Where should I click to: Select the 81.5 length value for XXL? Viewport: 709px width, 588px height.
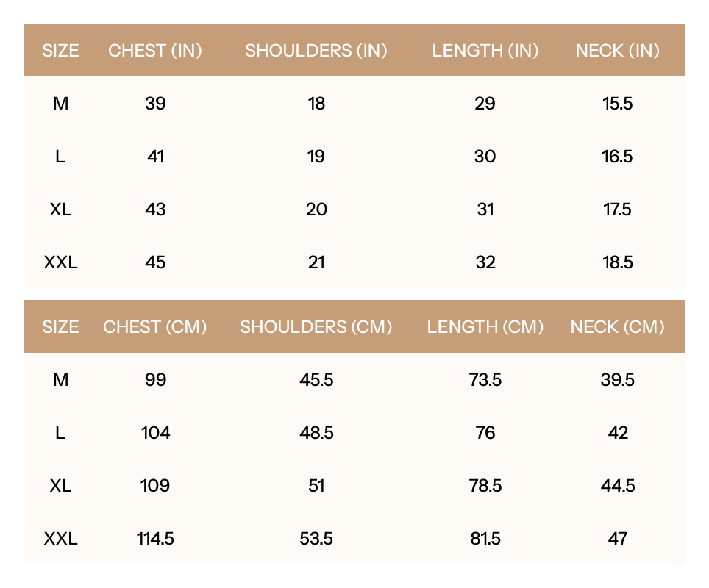click(485, 539)
